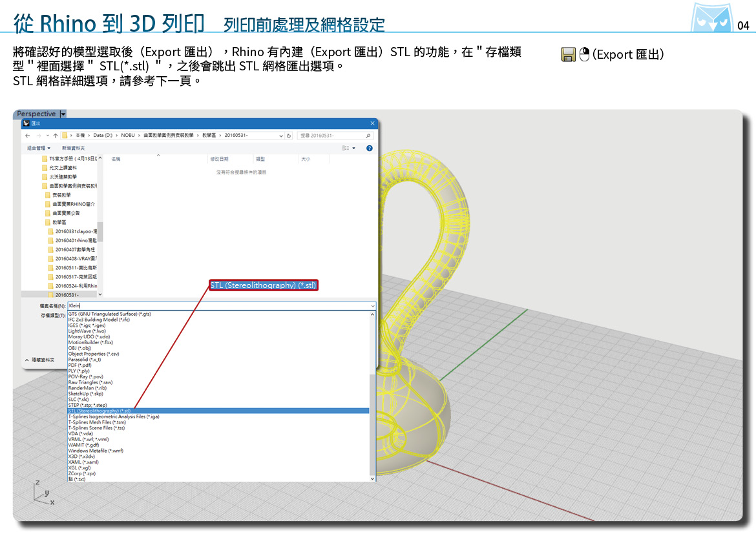Select the 教學區 folder in the tree

[56, 223]
